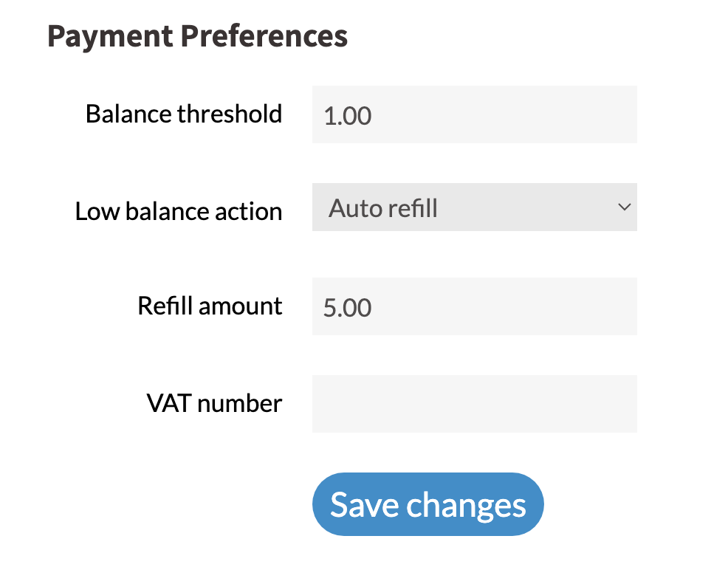Click the "Low balance action" label

(179, 212)
